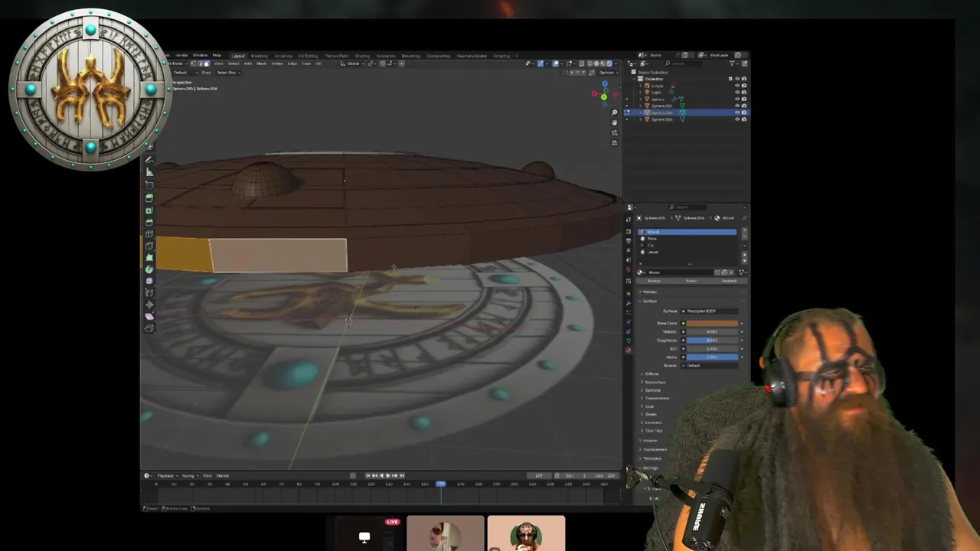Open the Modifiers properties tab icon
This screenshot has width=980, height=551.
[x=629, y=303]
